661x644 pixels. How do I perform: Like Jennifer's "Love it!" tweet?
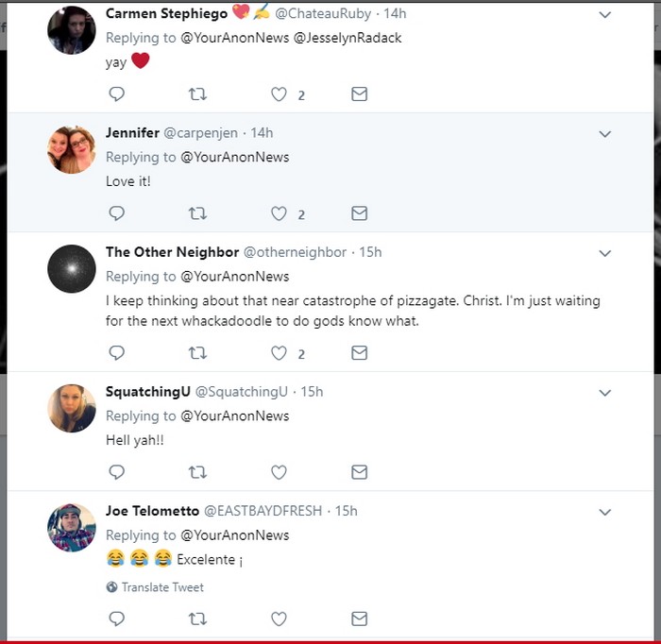(x=279, y=213)
